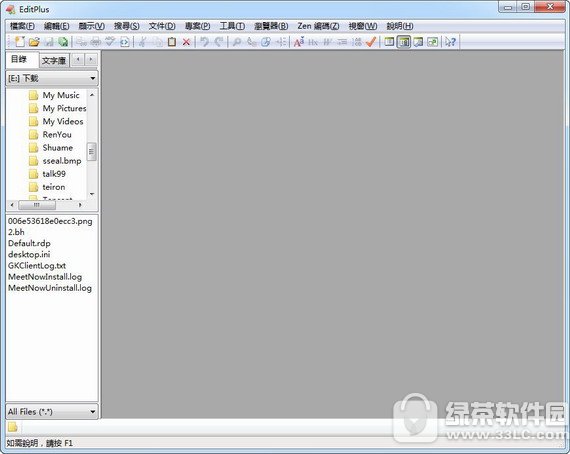The height and width of the screenshot is (454, 570).
Task: Select the GKClientLog.txt file
Action: [37, 266]
